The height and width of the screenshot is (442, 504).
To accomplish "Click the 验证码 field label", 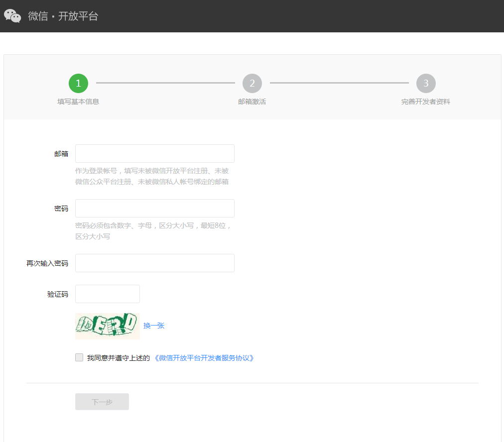I will (x=58, y=294).
